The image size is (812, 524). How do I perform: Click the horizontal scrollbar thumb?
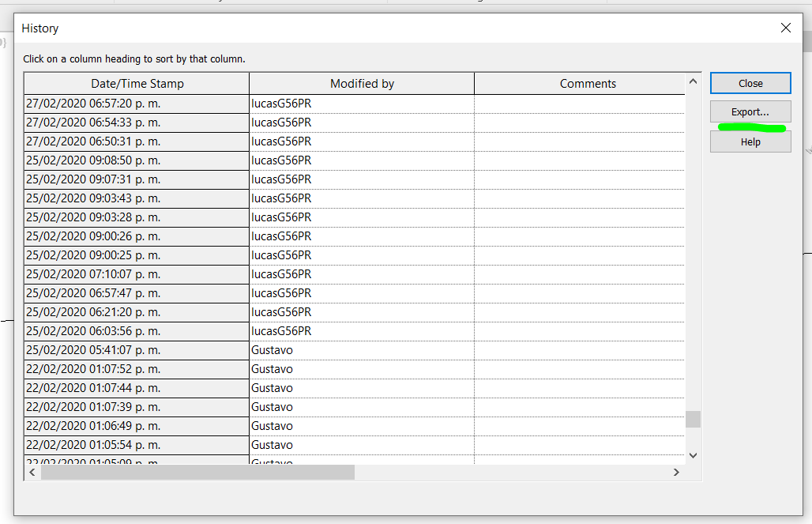197,472
